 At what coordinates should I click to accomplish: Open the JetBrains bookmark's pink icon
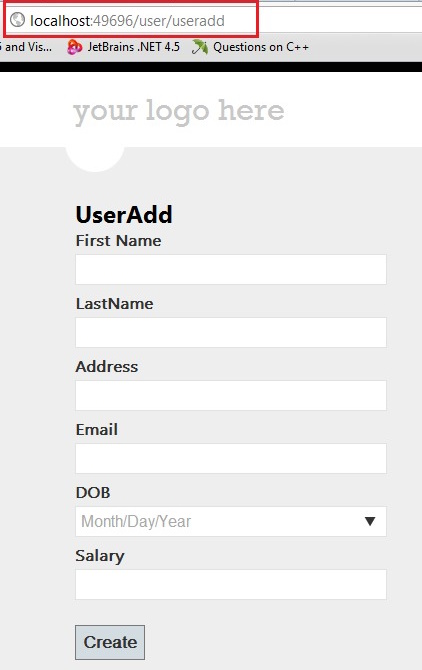click(74, 47)
